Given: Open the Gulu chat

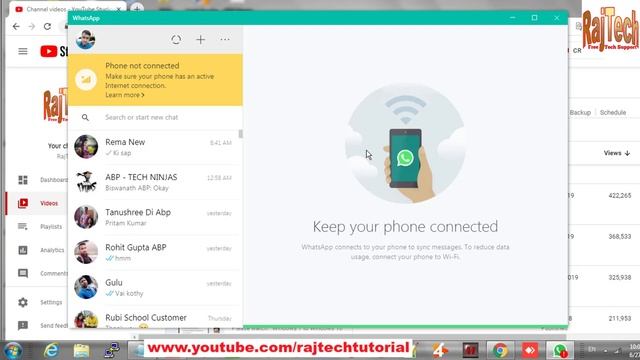Looking at the screenshot, I should [155, 287].
